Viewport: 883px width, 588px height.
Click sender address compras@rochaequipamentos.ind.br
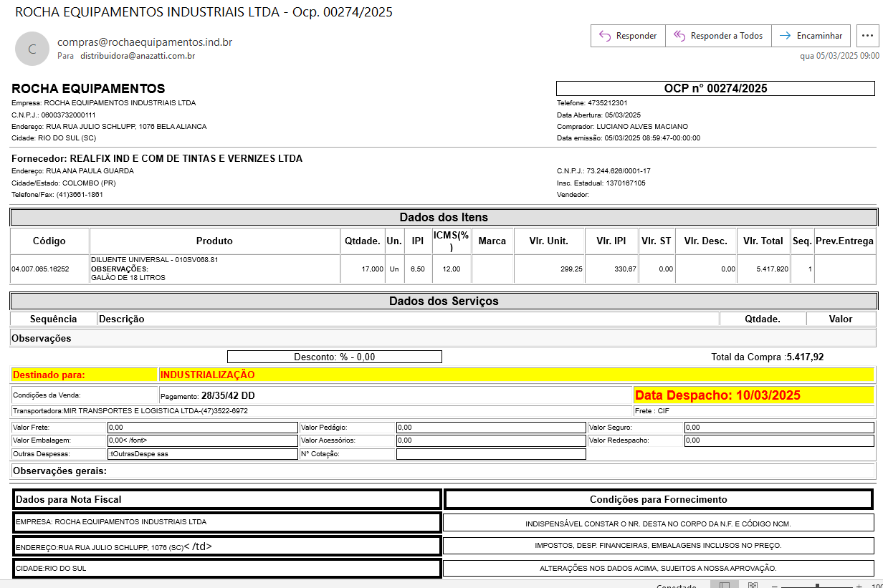pos(145,42)
